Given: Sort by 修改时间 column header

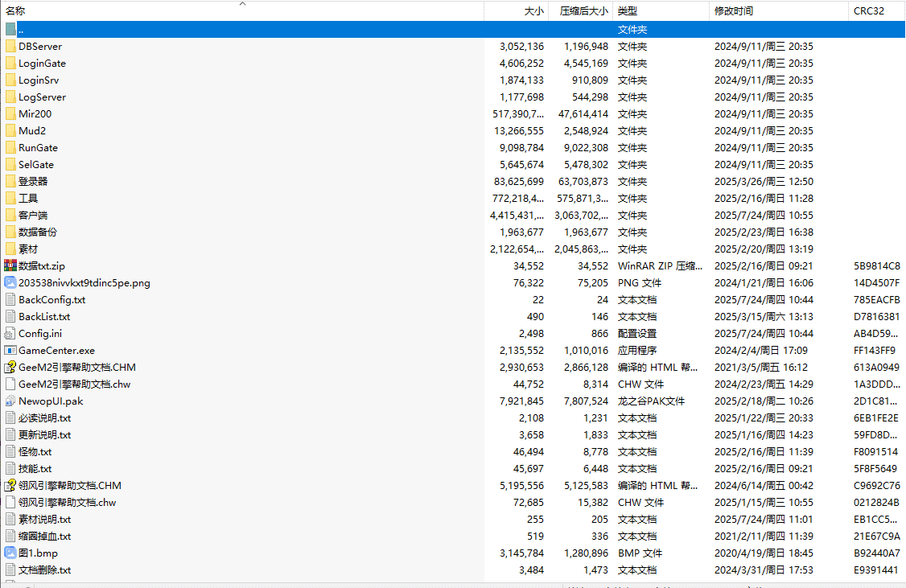Looking at the screenshot, I should click(x=734, y=11).
